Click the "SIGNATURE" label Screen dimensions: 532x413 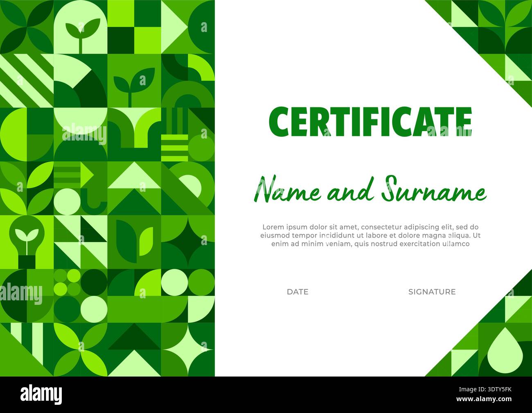432,292
